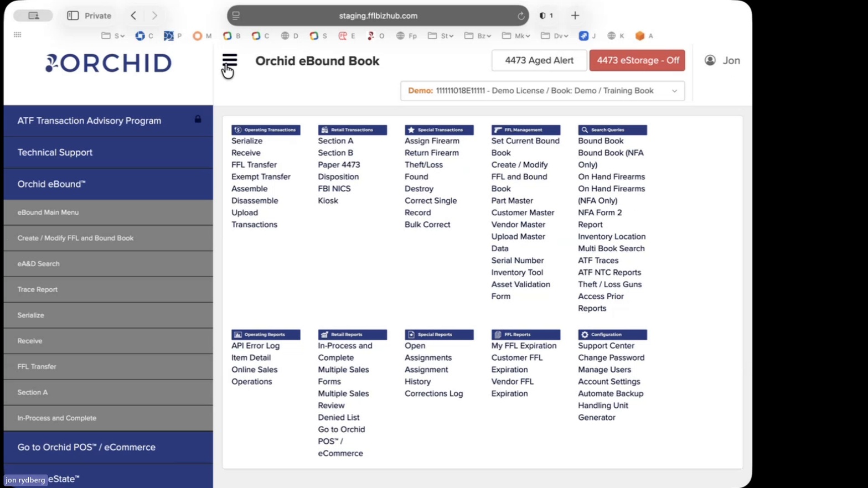Viewport: 868px width, 488px height.
Task: Open the My FFL Expiration link
Action: [x=524, y=346]
